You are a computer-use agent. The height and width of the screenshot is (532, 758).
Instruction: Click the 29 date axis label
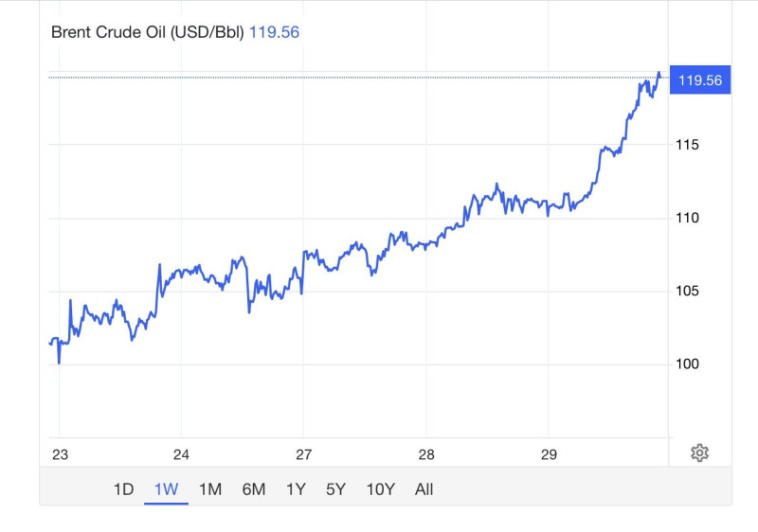549,454
